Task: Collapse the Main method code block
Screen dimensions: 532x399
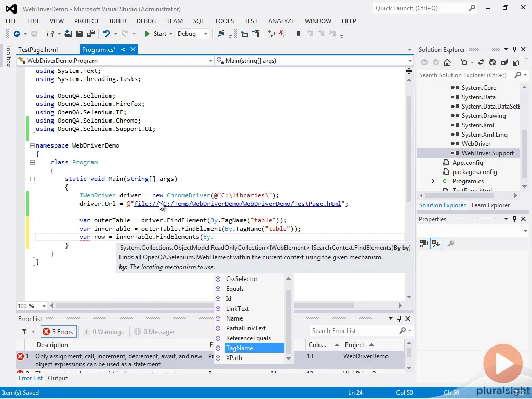Action: (32, 179)
